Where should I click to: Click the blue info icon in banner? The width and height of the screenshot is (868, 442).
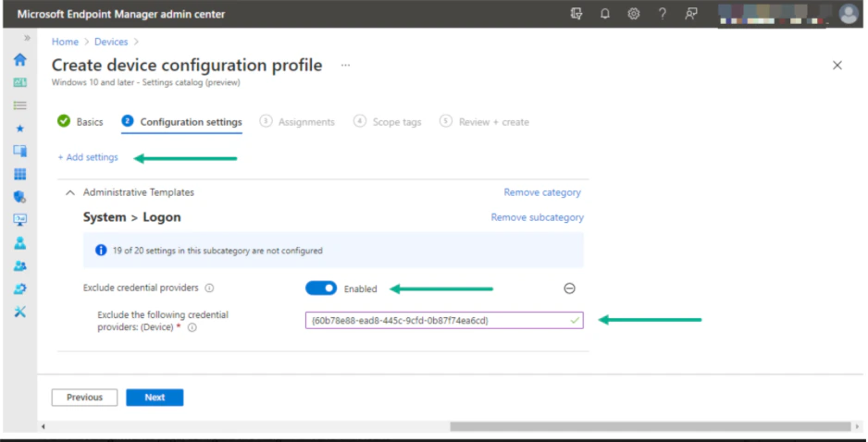point(101,251)
